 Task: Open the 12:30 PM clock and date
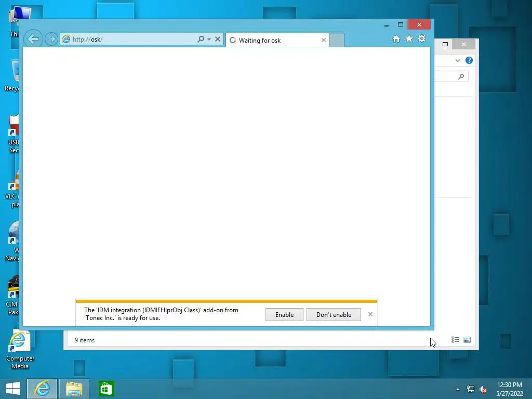(510, 389)
